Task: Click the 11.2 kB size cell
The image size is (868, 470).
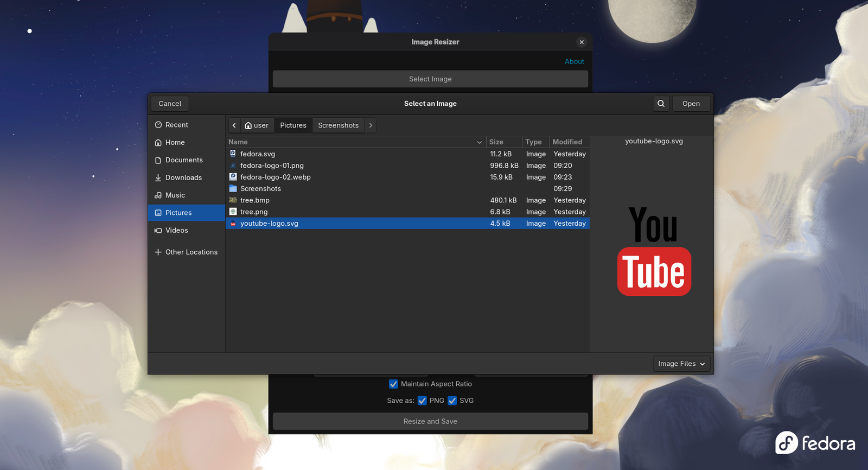Action: [x=501, y=154]
